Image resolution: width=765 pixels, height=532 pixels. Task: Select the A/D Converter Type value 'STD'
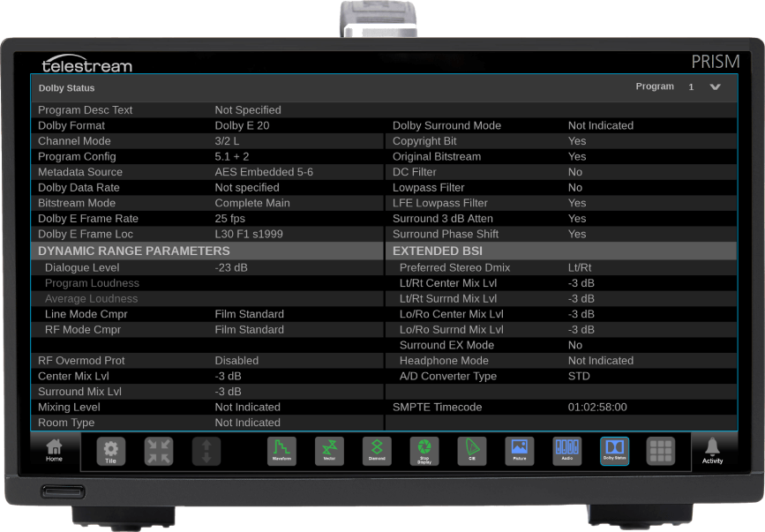[x=579, y=377]
